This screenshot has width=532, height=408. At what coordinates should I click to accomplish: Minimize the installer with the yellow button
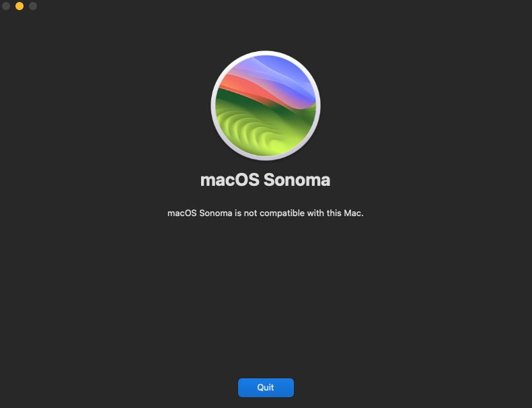click(x=20, y=6)
